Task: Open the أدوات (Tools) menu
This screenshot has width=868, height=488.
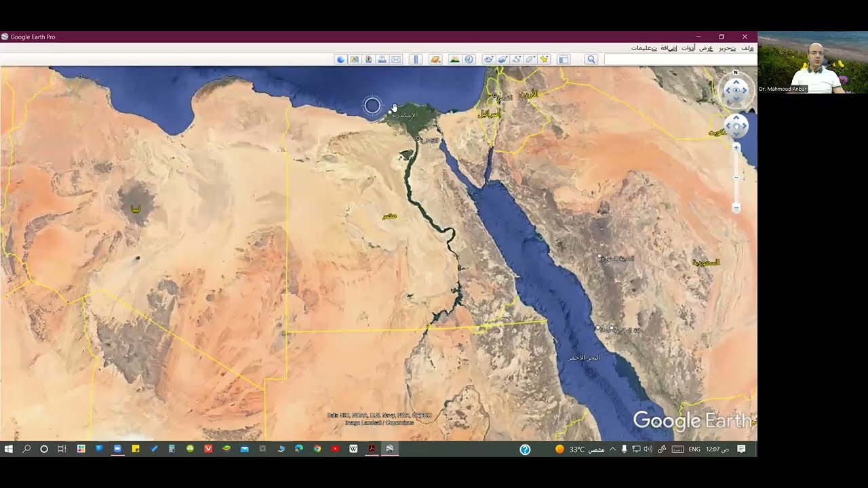Action: [x=688, y=48]
